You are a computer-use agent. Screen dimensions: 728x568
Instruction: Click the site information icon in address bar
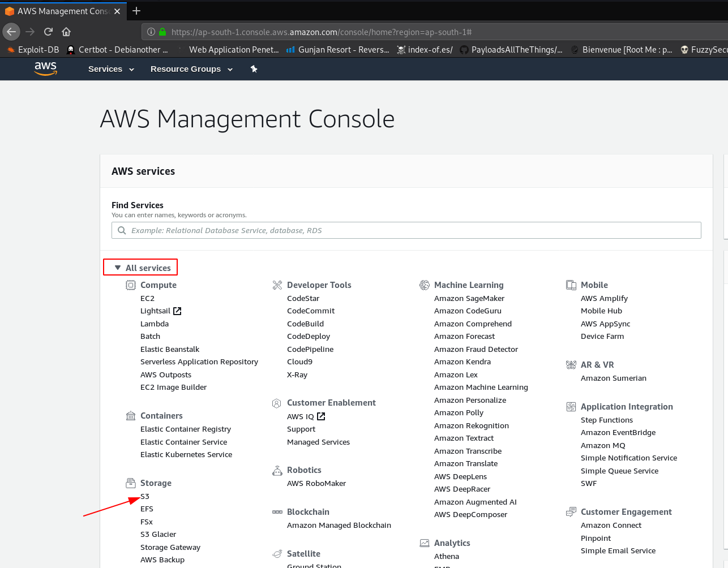click(151, 32)
